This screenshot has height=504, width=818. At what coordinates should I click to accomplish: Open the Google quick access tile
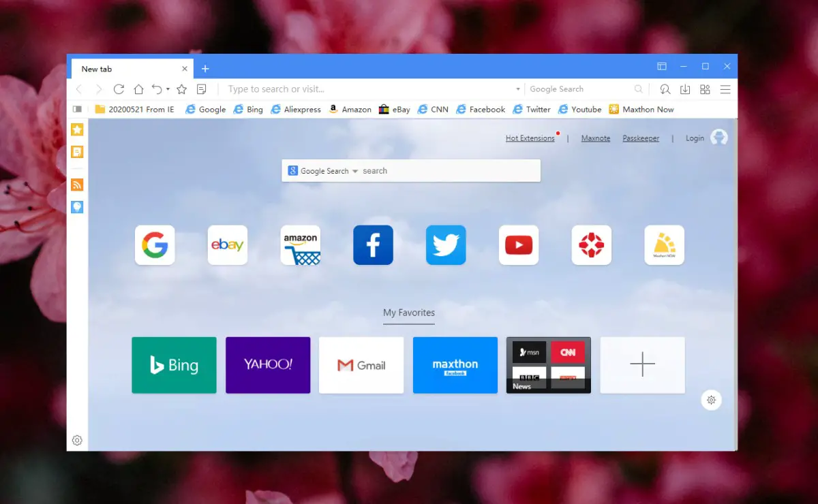click(155, 245)
